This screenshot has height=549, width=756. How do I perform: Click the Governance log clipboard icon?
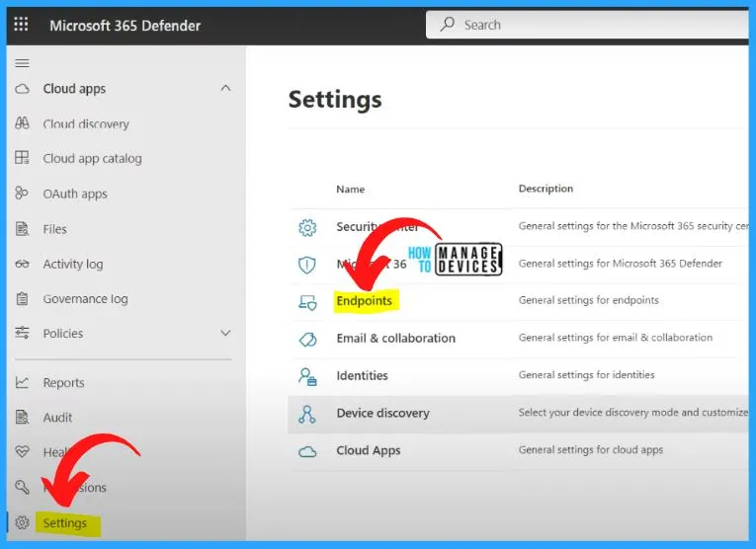(22, 299)
